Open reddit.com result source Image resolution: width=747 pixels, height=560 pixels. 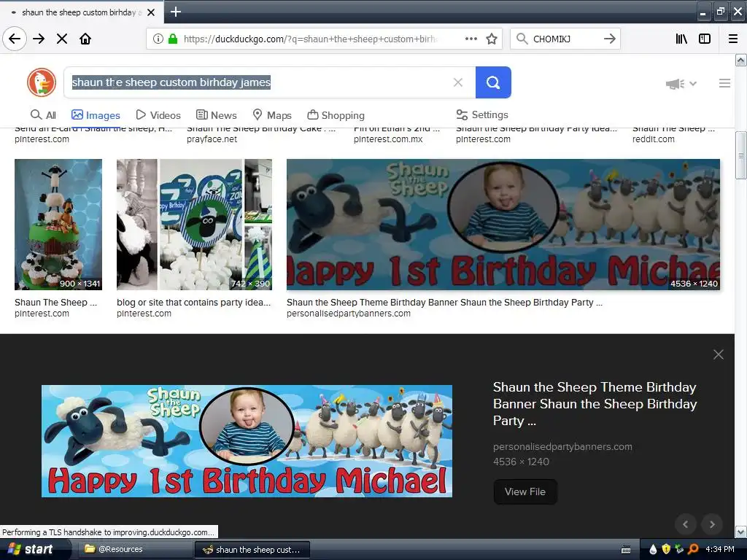pyautogui.click(x=653, y=139)
